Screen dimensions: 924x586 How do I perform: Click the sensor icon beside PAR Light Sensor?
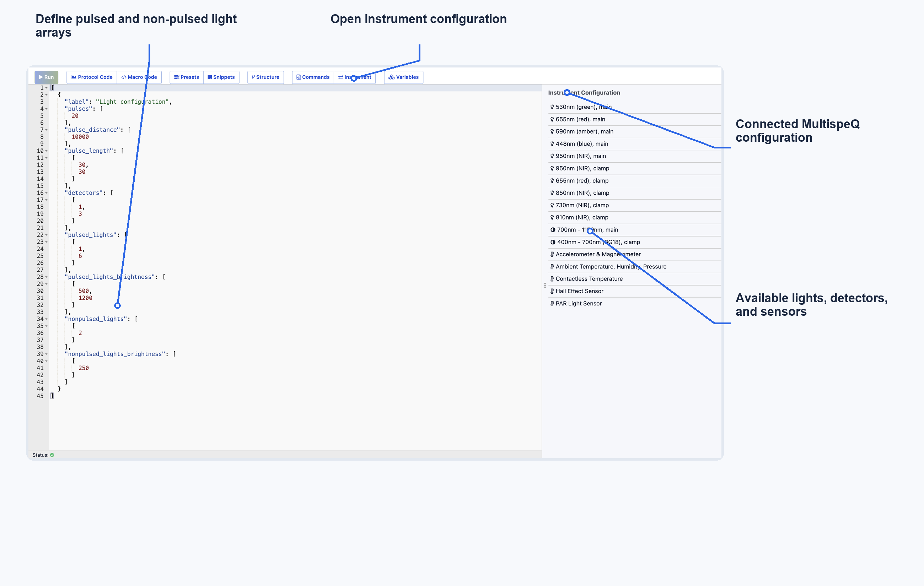pyautogui.click(x=552, y=303)
